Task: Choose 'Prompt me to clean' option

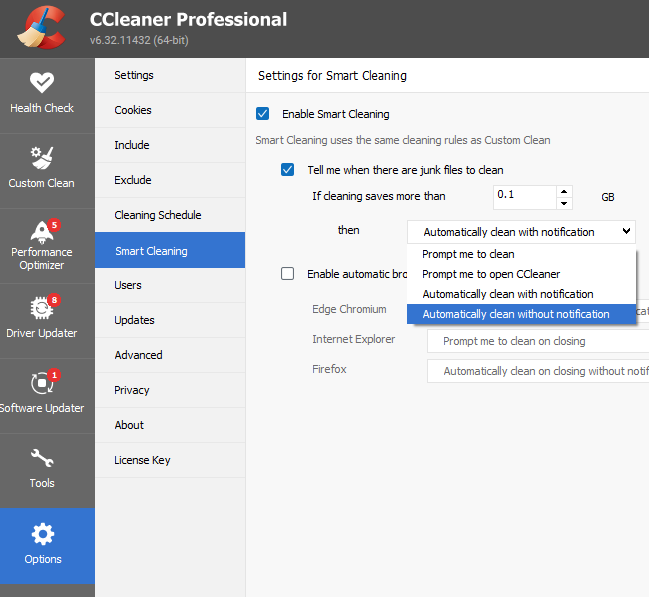Action: tap(521, 254)
